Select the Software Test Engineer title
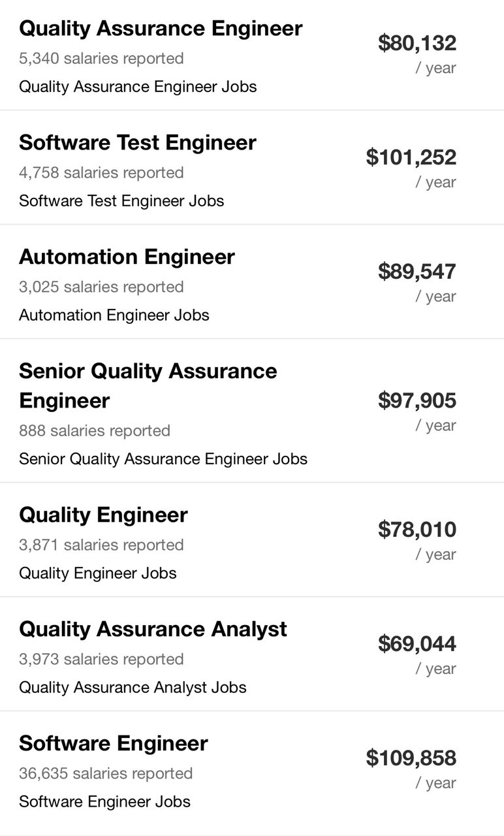The image size is (504, 836). click(x=138, y=143)
